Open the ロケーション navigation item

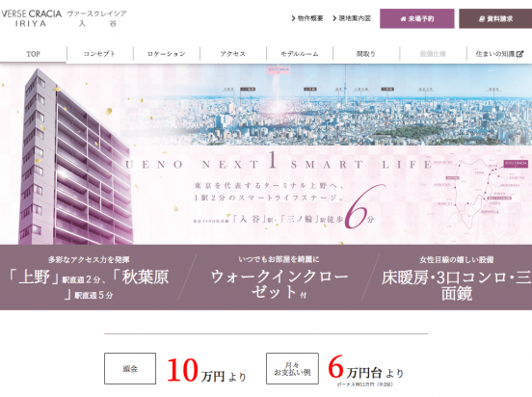(x=166, y=54)
